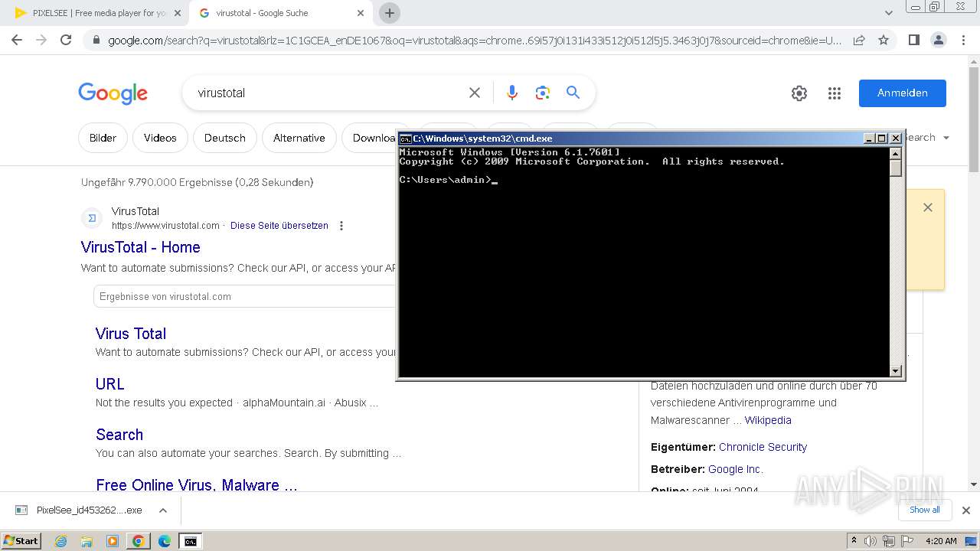This screenshot has width=980, height=551.
Task: Open the Windows Start menu
Action: [21, 541]
